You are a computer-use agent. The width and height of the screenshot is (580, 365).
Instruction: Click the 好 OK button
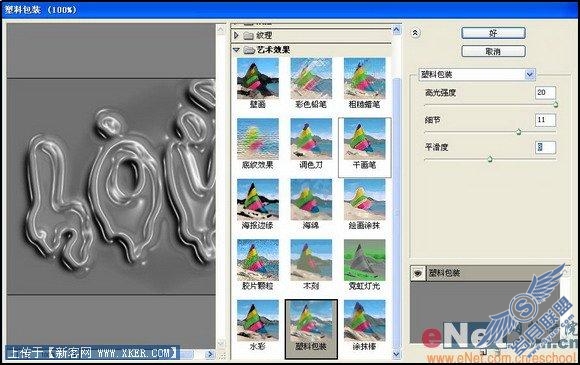pos(493,33)
